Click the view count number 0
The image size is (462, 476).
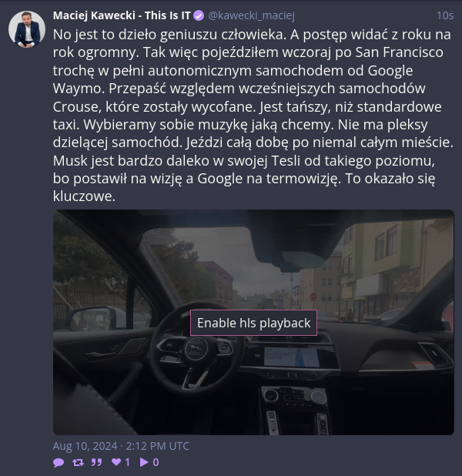pyautogui.click(x=156, y=462)
